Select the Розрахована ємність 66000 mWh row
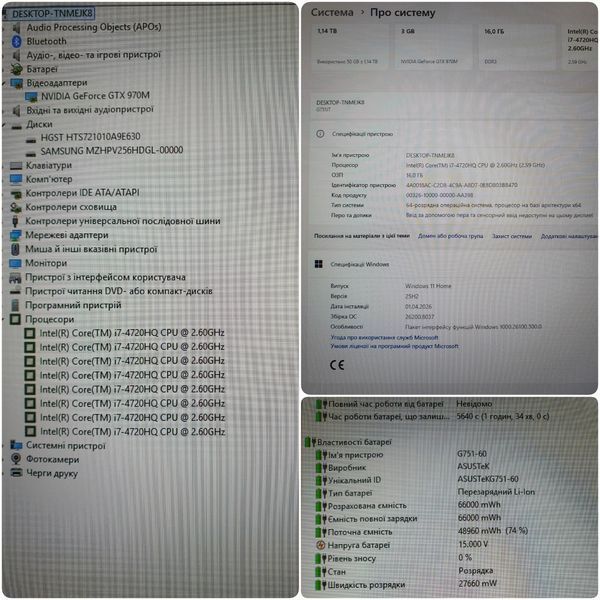The height and width of the screenshot is (600, 600). coord(408,505)
